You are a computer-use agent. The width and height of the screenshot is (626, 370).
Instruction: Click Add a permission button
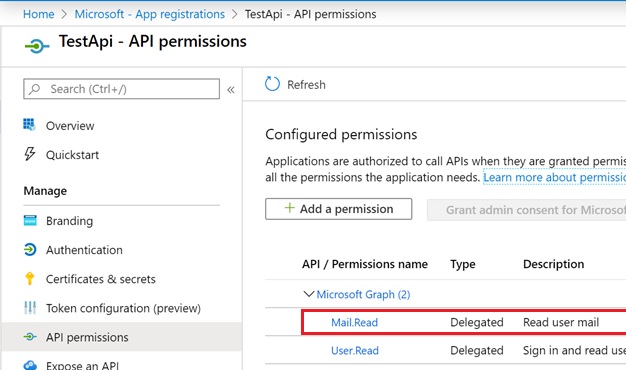click(339, 209)
